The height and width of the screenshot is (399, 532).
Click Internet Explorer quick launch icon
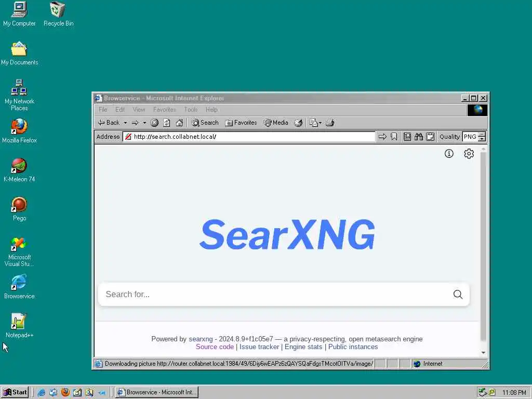tap(41, 393)
